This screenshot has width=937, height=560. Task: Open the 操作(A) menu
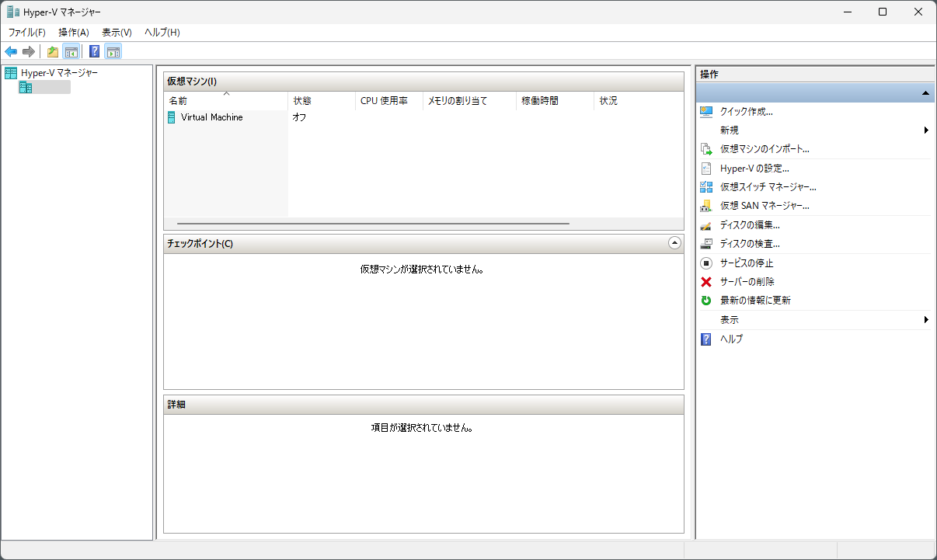click(74, 33)
